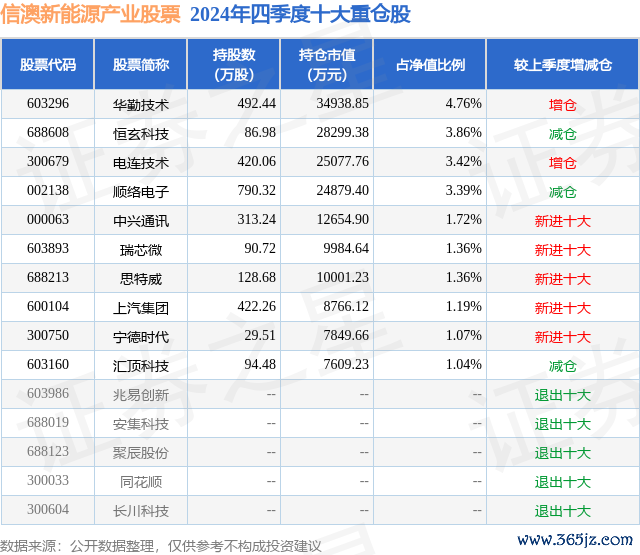Image resolution: width=640 pixels, height=555 pixels.
Task: Click the 占净值比例 column header
Action: tap(430, 64)
